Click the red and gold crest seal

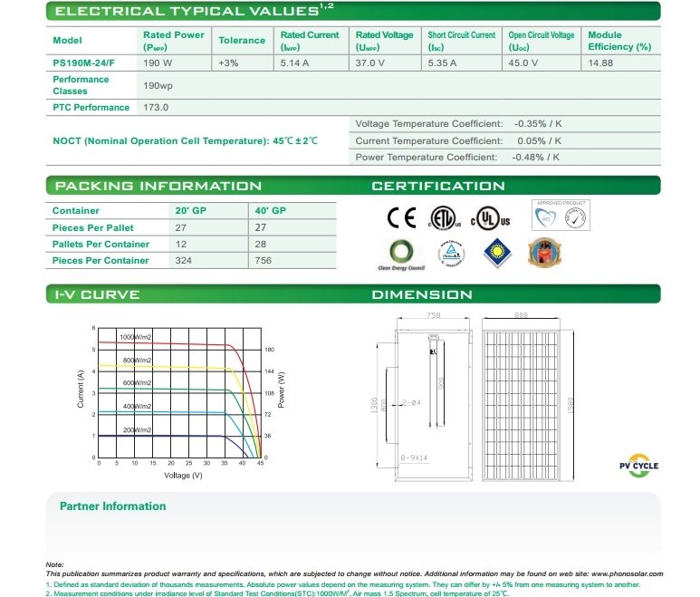pos(545,251)
